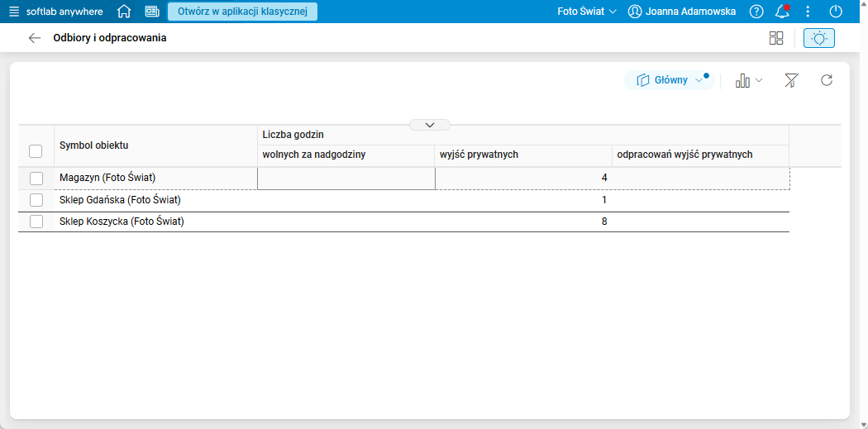The height and width of the screenshot is (429, 868).
Task: Click the power logout icon
Action: (x=836, y=12)
